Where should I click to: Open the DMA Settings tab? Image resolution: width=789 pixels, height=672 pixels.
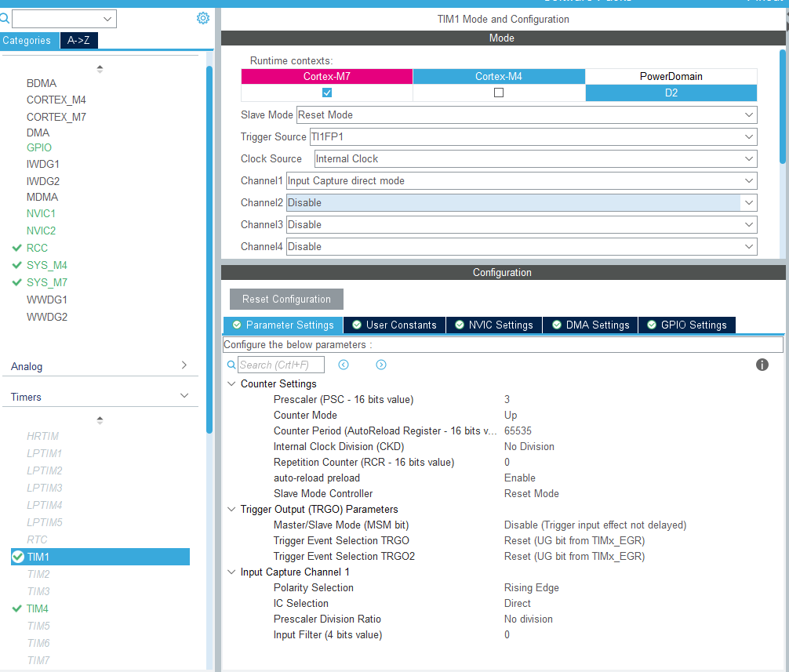[x=591, y=325]
